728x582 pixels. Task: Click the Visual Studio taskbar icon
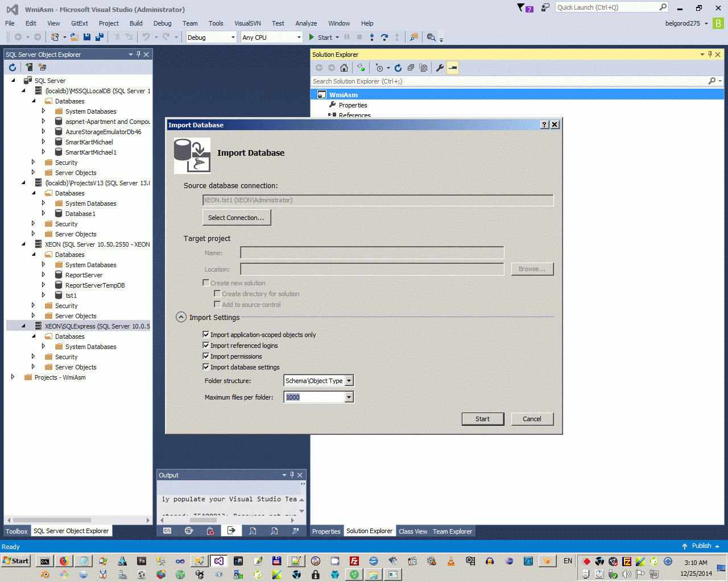tap(219, 561)
